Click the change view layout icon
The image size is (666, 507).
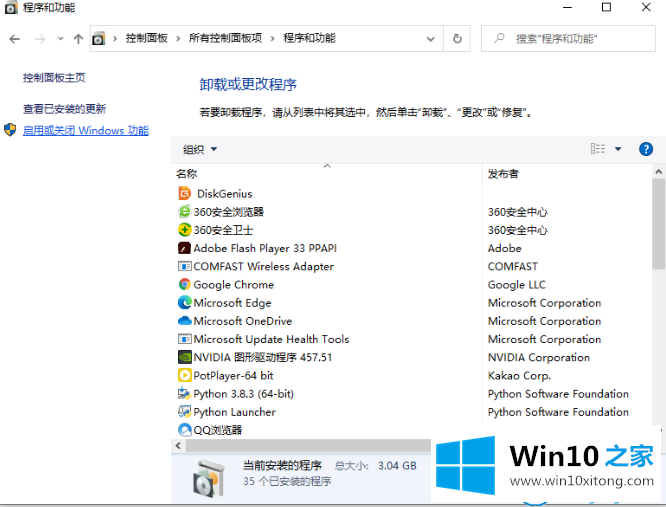pyautogui.click(x=598, y=149)
